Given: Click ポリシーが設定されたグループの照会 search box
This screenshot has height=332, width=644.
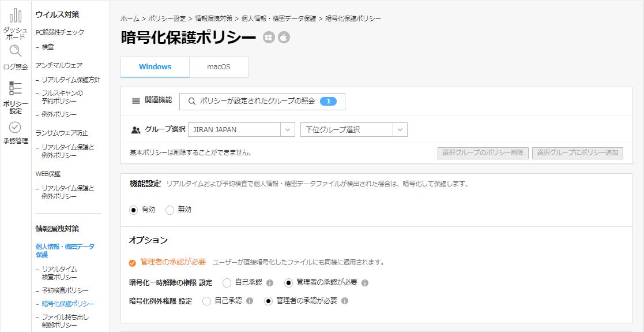Looking at the screenshot, I should (262, 101).
